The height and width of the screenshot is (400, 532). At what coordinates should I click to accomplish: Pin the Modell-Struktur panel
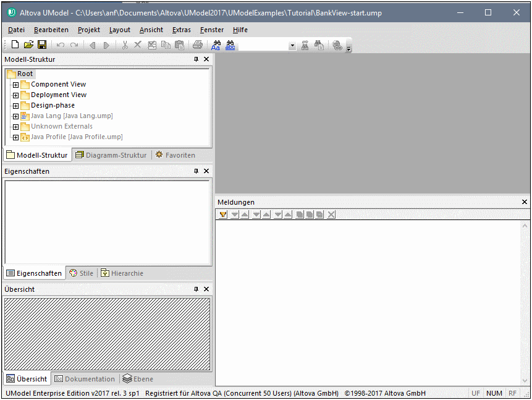click(196, 59)
